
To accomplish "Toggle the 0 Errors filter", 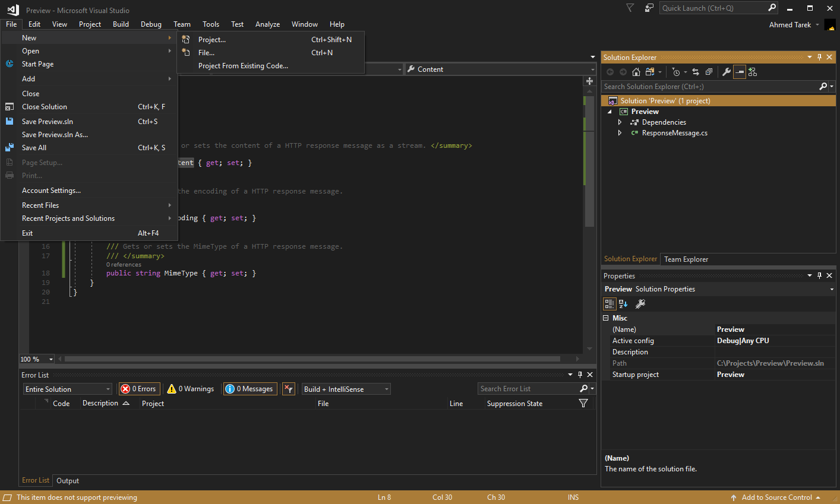I will (140, 389).
